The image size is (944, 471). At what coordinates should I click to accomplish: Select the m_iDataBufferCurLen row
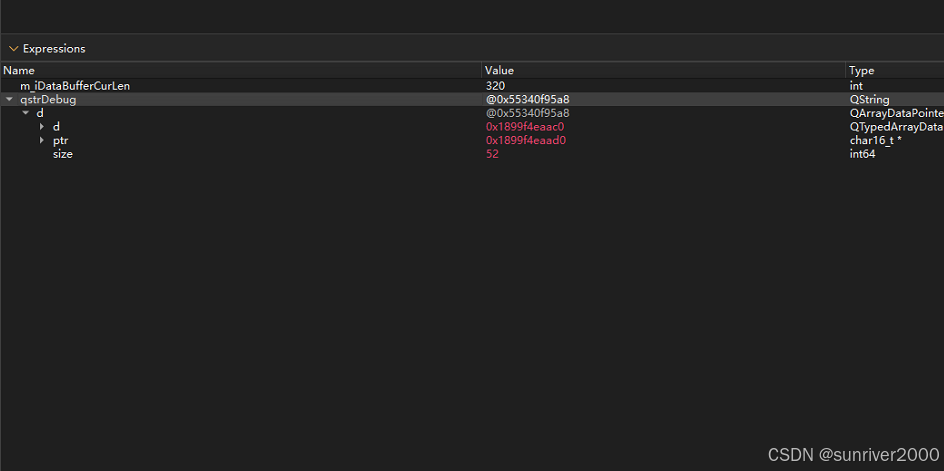click(x=472, y=86)
